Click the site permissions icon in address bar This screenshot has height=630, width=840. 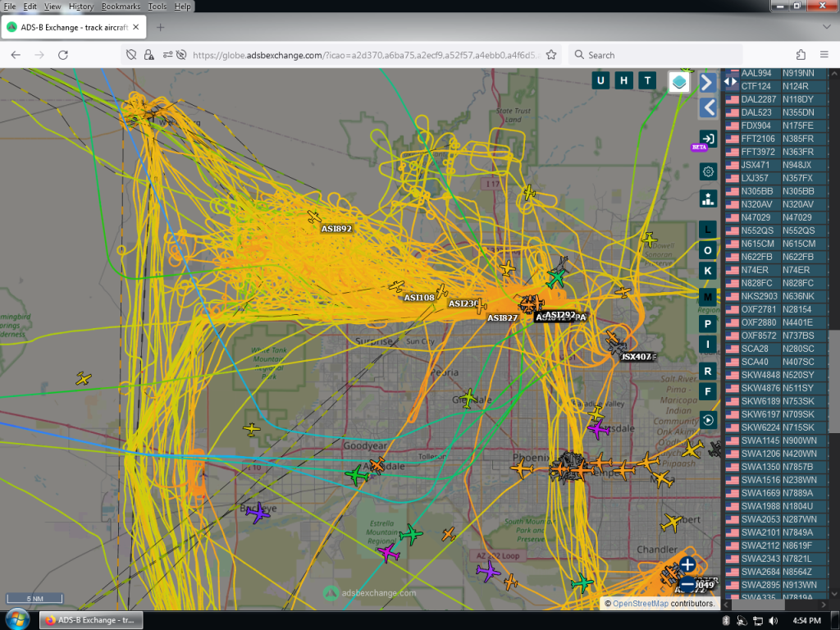pos(167,55)
